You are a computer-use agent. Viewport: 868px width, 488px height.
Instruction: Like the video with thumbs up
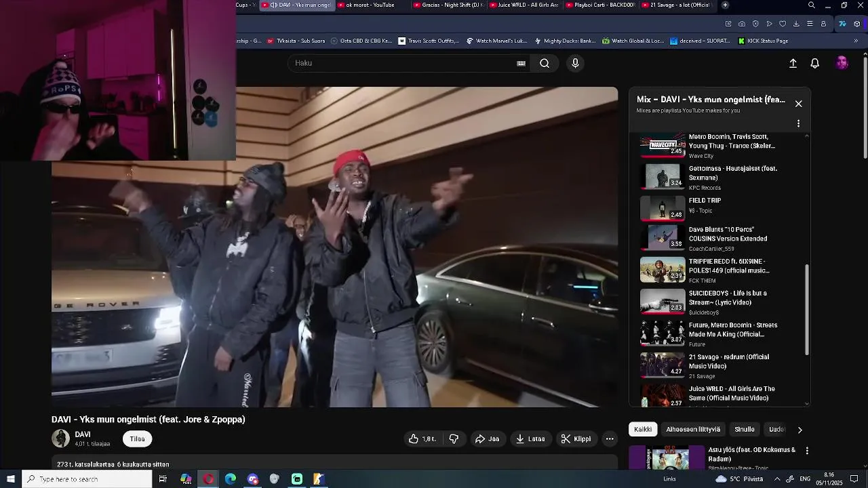point(422,439)
